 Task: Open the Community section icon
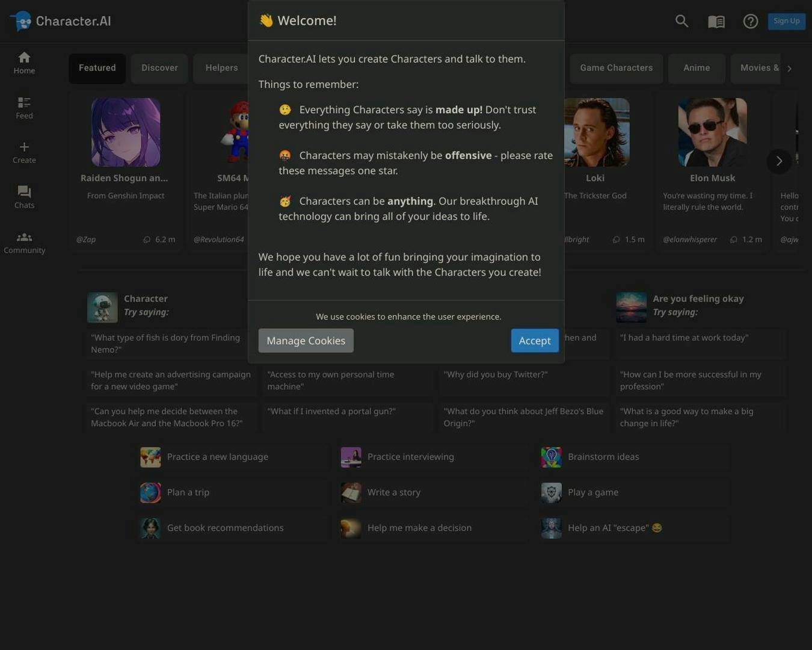[x=24, y=242]
